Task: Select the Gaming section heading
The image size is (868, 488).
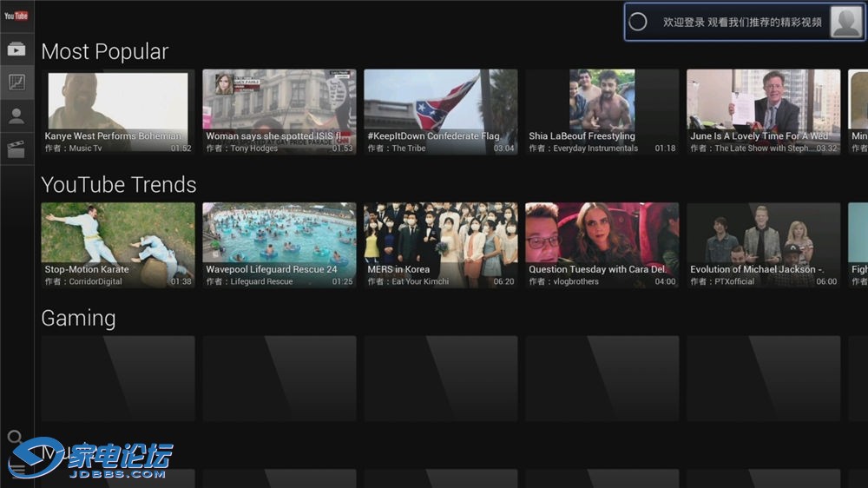Action: coord(79,319)
